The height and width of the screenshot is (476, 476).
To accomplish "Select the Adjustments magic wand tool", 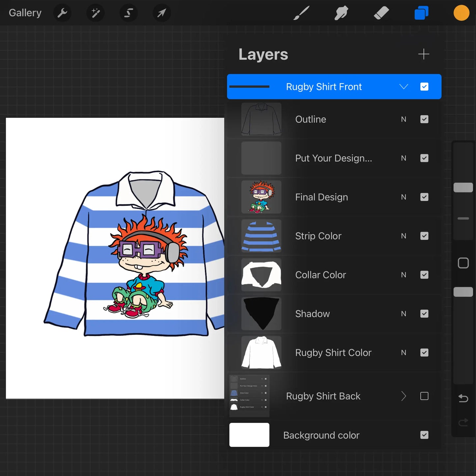I will [95, 13].
